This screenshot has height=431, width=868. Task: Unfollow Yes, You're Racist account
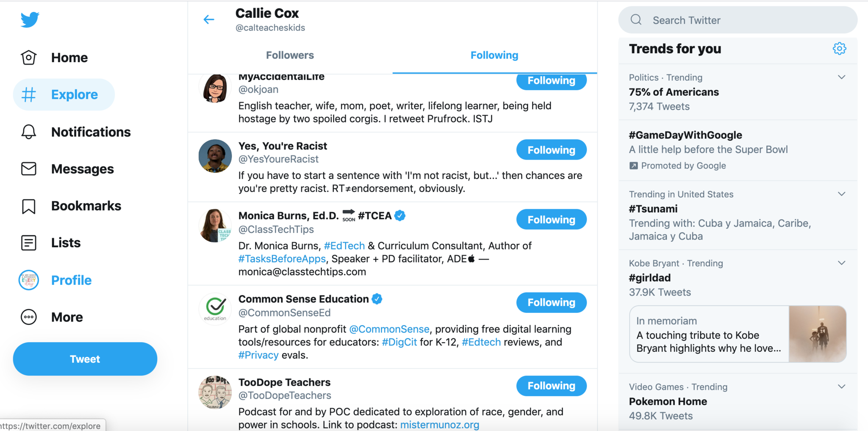[x=551, y=150]
